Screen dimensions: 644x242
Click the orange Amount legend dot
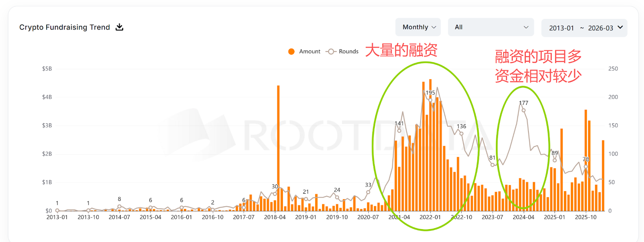[x=291, y=52]
